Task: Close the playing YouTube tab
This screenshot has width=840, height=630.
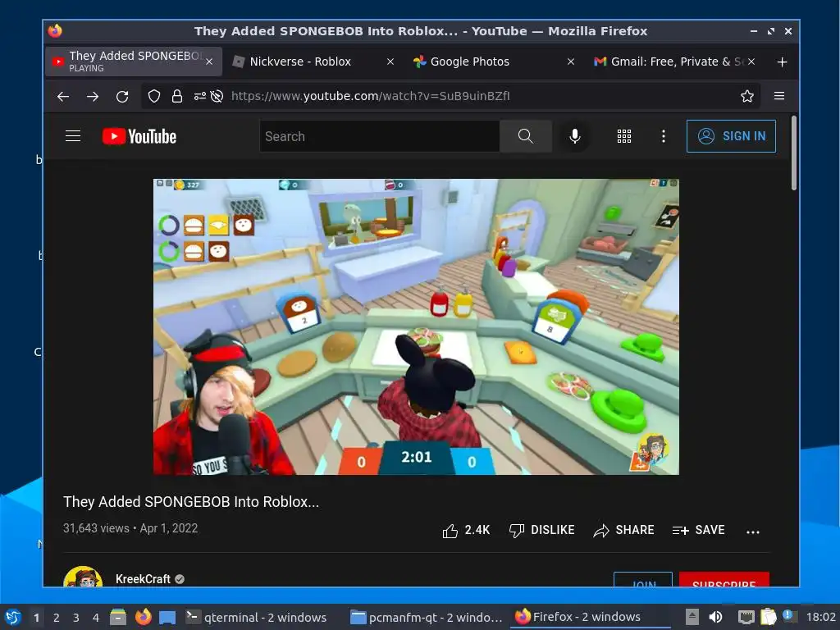Action: pos(209,62)
